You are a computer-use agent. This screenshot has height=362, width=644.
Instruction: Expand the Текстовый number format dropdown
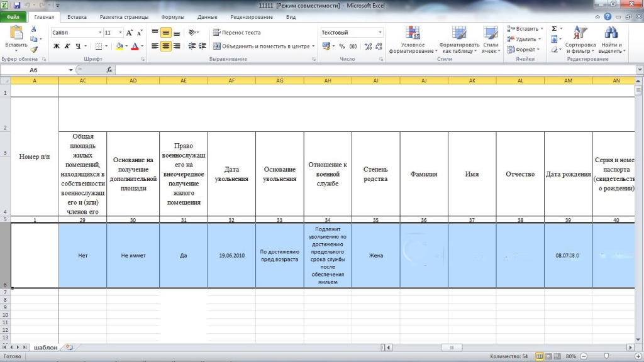380,33
